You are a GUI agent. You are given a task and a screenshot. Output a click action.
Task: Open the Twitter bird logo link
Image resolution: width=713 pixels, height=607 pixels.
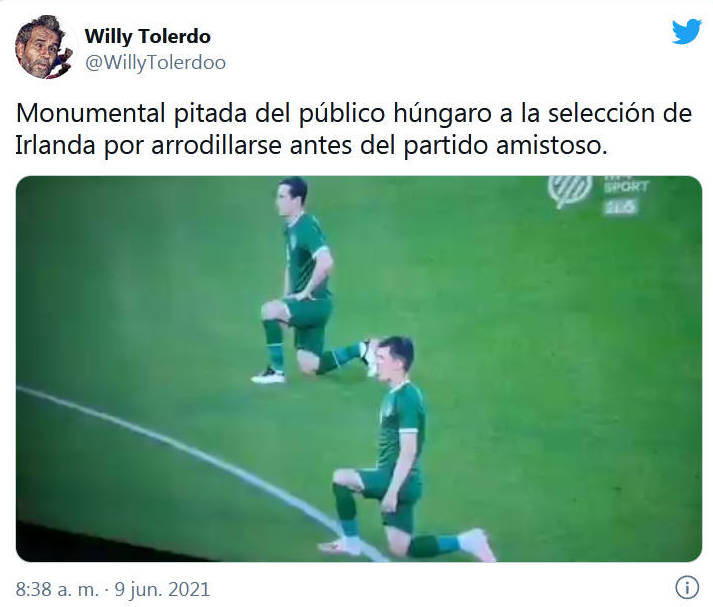point(687,32)
